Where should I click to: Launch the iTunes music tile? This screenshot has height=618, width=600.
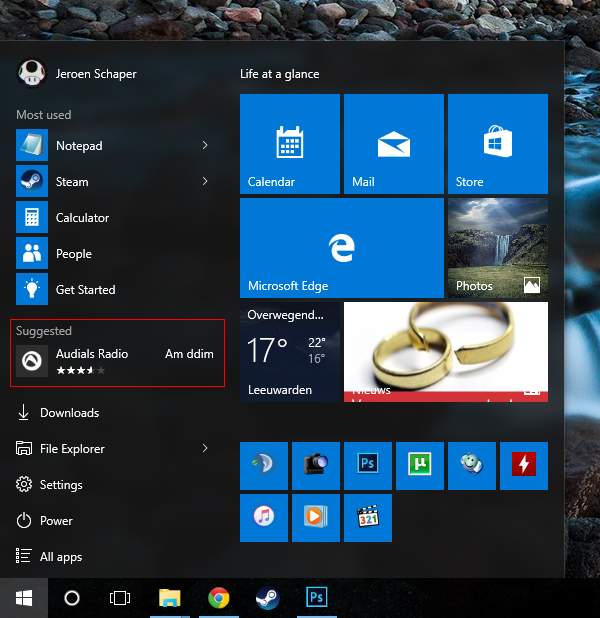pos(264,518)
